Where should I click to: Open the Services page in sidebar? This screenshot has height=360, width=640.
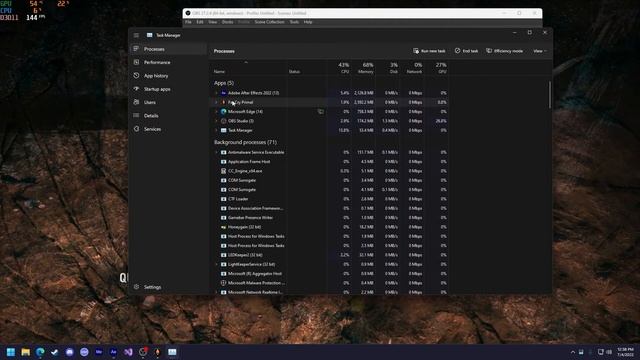point(168,129)
